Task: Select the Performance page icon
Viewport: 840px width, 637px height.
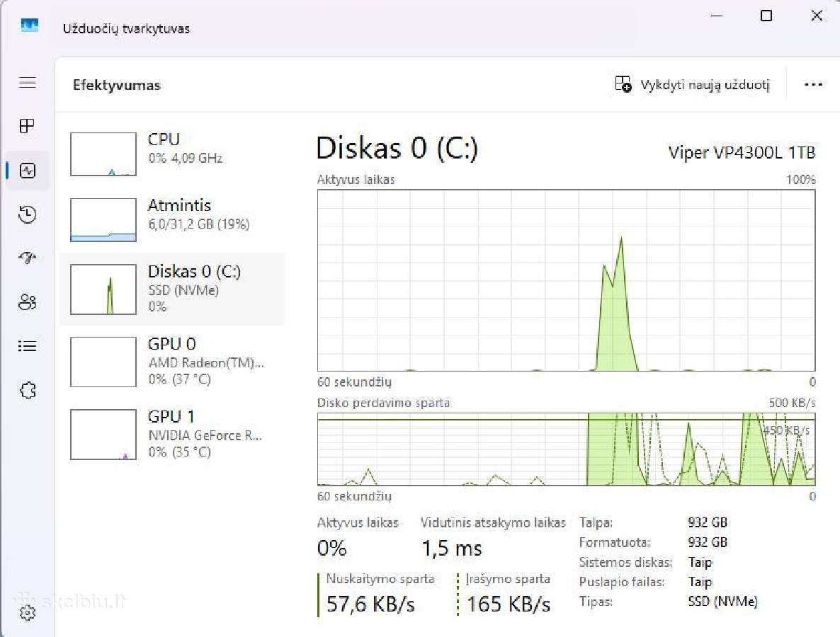Action: [x=28, y=171]
